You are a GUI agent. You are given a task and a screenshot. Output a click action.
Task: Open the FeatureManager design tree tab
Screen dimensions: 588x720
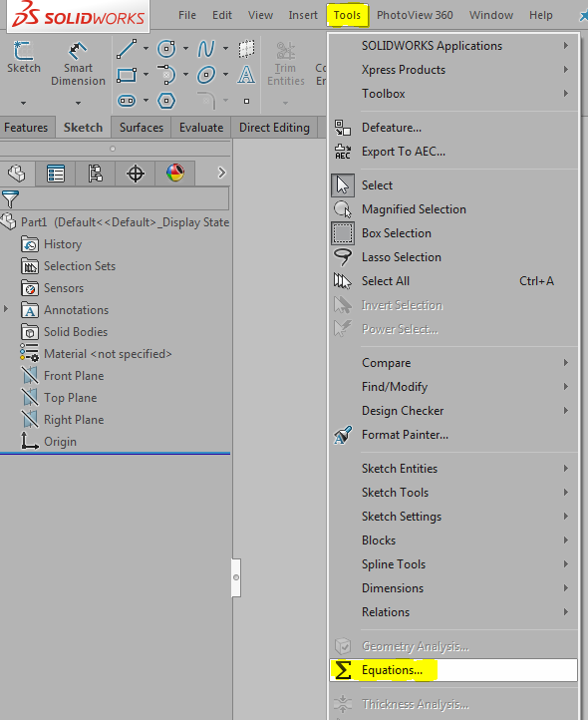17,174
